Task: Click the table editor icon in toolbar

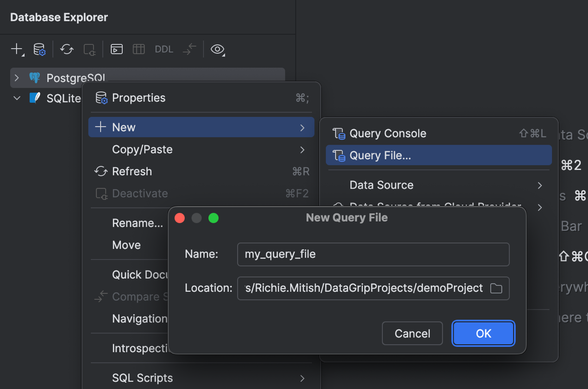Action: click(x=139, y=49)
